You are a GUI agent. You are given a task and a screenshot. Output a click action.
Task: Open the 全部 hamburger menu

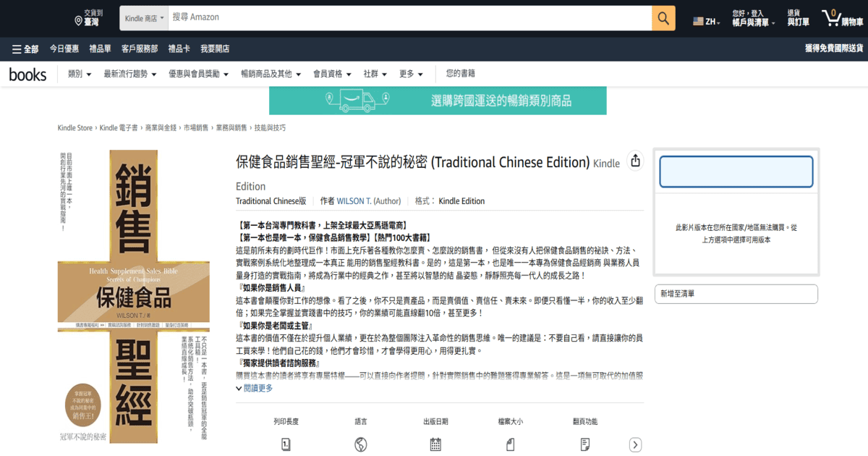25,49
